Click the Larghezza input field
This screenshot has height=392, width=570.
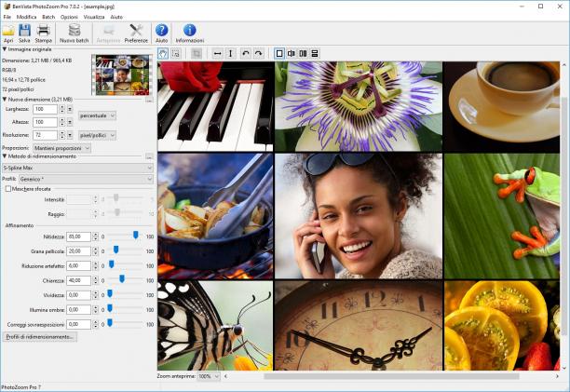click(45, 109)
